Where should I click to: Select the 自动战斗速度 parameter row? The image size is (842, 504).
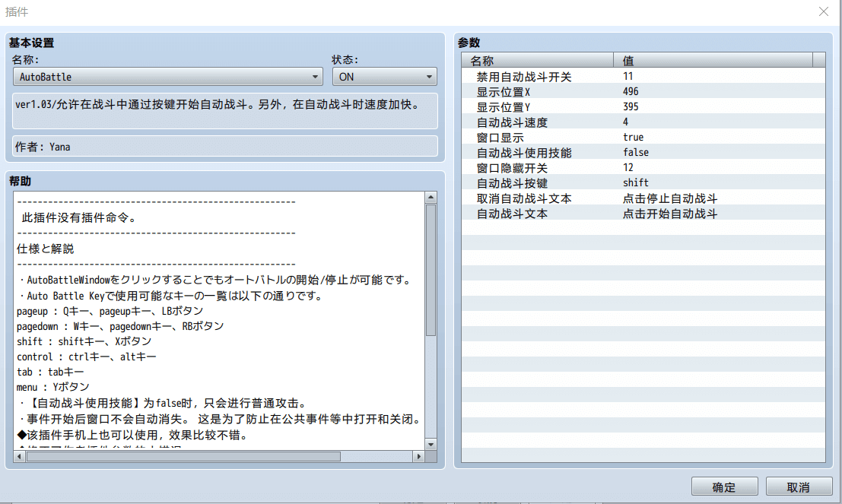pyautogui.click(x=643, y=122)
